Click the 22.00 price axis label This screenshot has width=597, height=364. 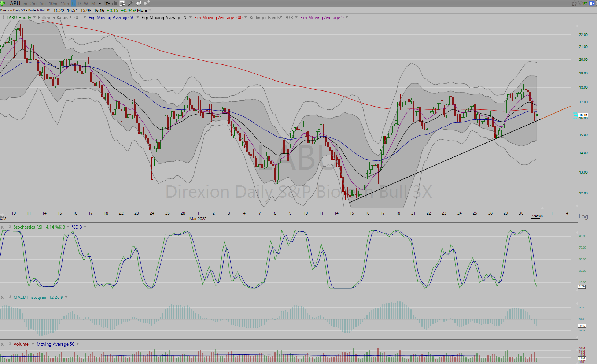[583, 35]
